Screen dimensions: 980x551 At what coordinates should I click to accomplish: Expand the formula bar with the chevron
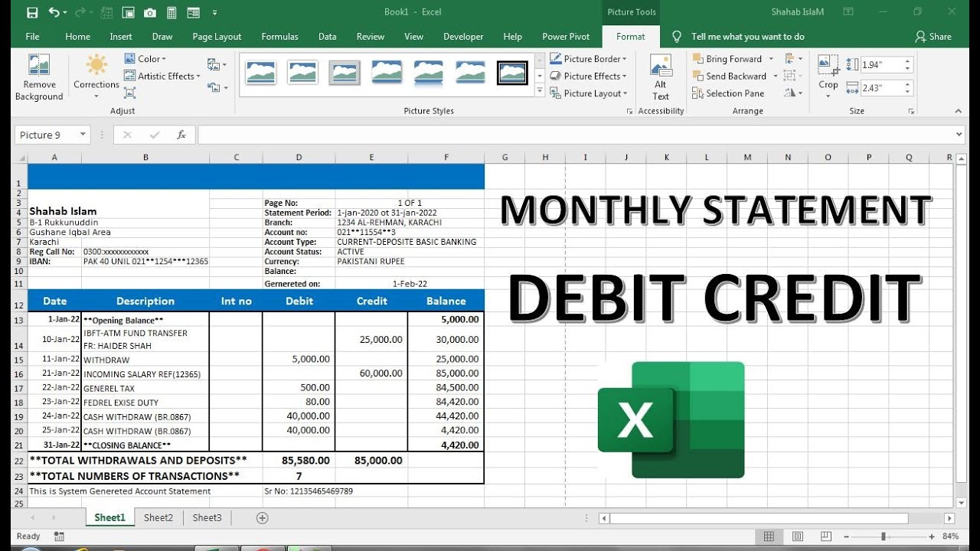tap(959, 135)
